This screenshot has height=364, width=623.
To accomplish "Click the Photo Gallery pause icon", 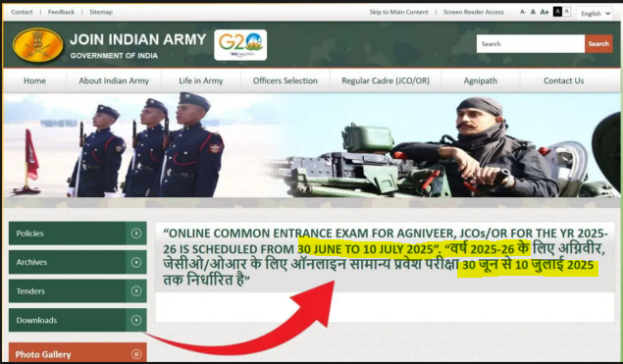I will coord(136,354).
